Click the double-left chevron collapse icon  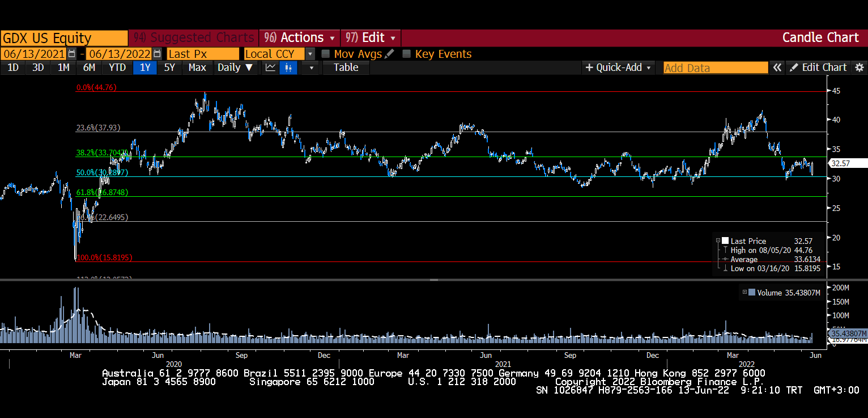(x=777, y=67)
